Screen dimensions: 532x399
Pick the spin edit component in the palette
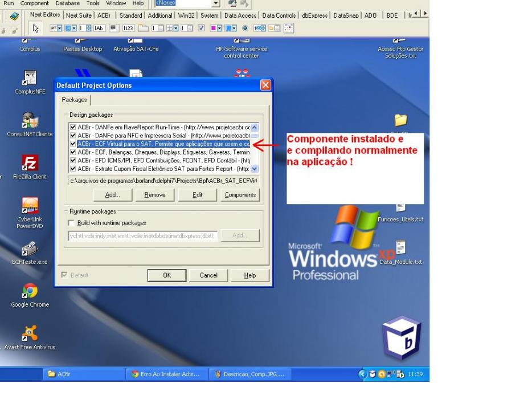point(84,28)
